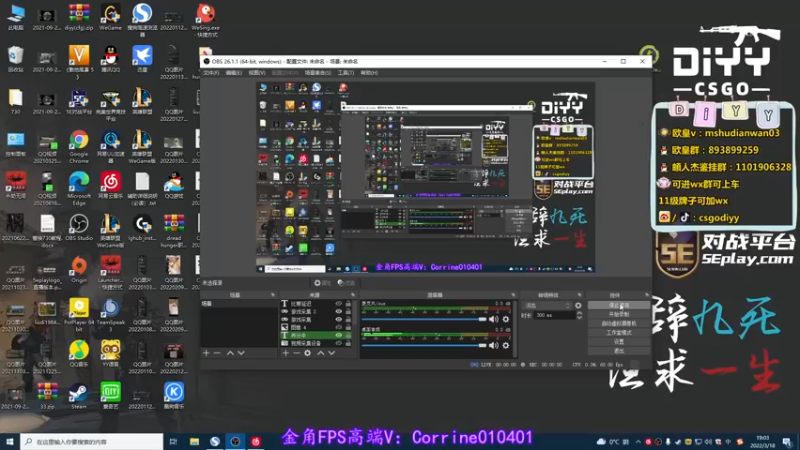Add a source with plus icon in Sources panel
Image resolution: width=800 pixels, height=450 pixels.
[286, 353]
